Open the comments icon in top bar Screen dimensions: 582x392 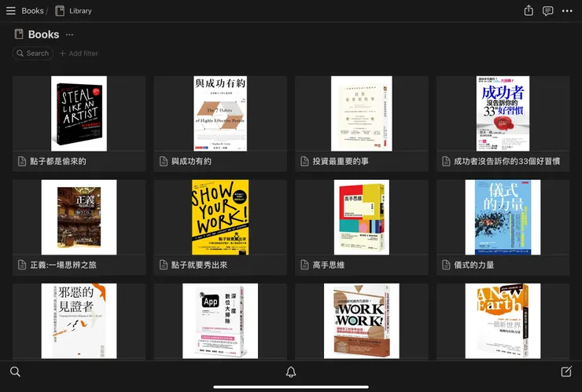click(x=548, y=11)
